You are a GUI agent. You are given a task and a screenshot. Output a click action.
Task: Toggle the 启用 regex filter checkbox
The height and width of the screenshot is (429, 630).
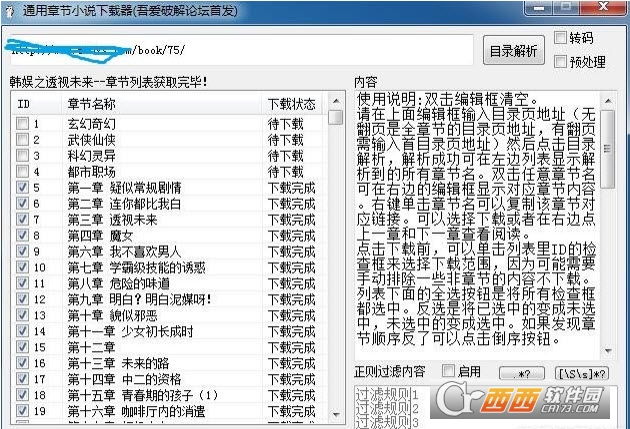448,371
